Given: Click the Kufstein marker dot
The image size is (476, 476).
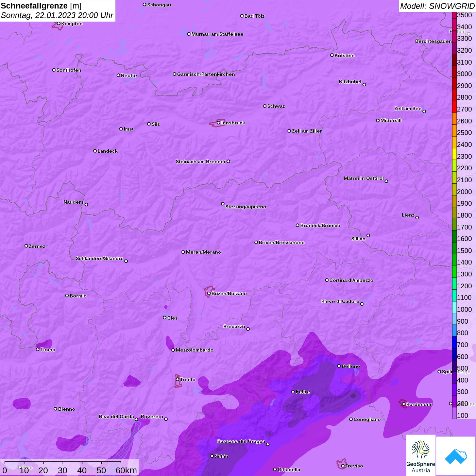Looking at the screenshot, I should tap(332, 55).
